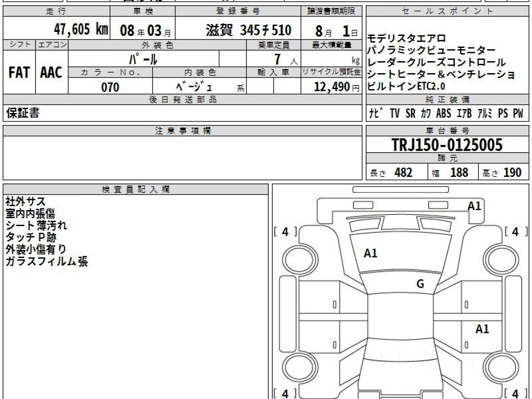This screenshot has width=532, height=399.
Task: Select exterior color パール
Action: pos(143,59)
